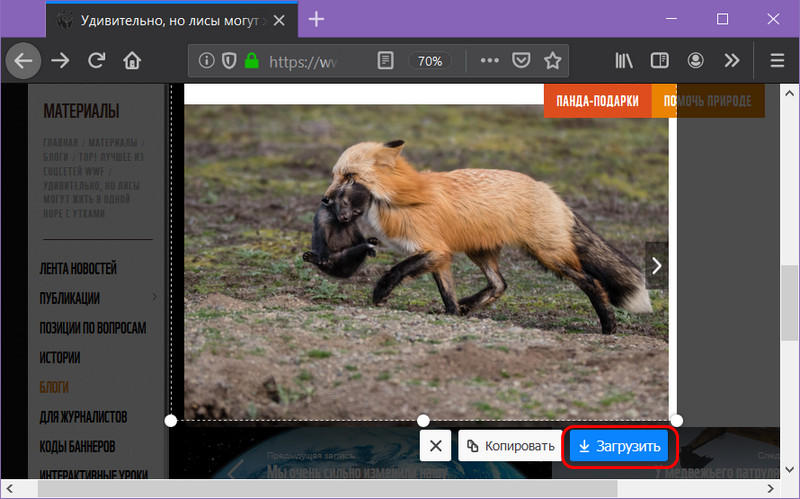Click the ПАНДА-ПОДАРКИ button
This screenshot has height=499, width=800.
(x=597, y=101)
